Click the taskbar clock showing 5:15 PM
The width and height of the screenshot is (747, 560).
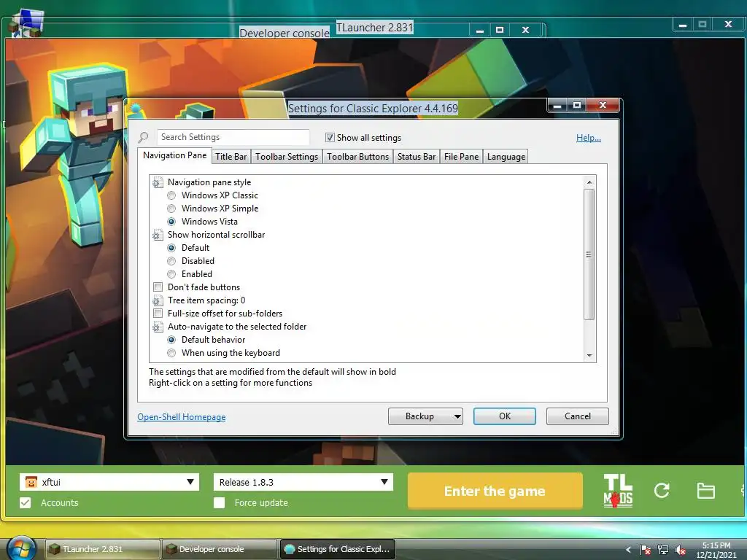[x=716, y=550]
